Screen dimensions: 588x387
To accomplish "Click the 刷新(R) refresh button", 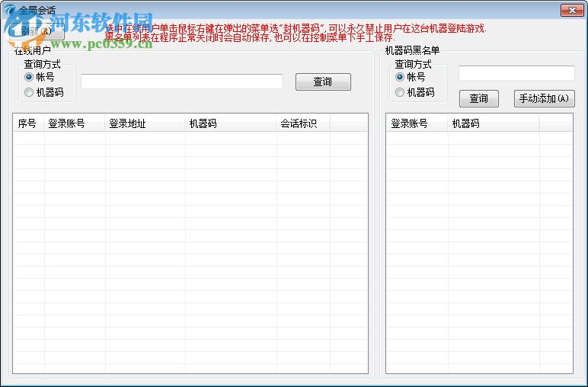I will 36,31.
